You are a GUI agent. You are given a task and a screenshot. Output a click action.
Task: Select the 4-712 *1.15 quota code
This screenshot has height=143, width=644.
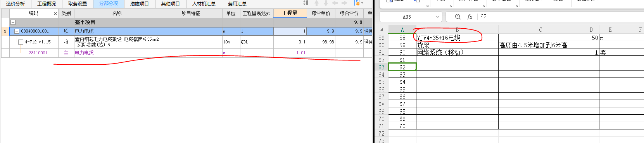click(x=38, y=42)
